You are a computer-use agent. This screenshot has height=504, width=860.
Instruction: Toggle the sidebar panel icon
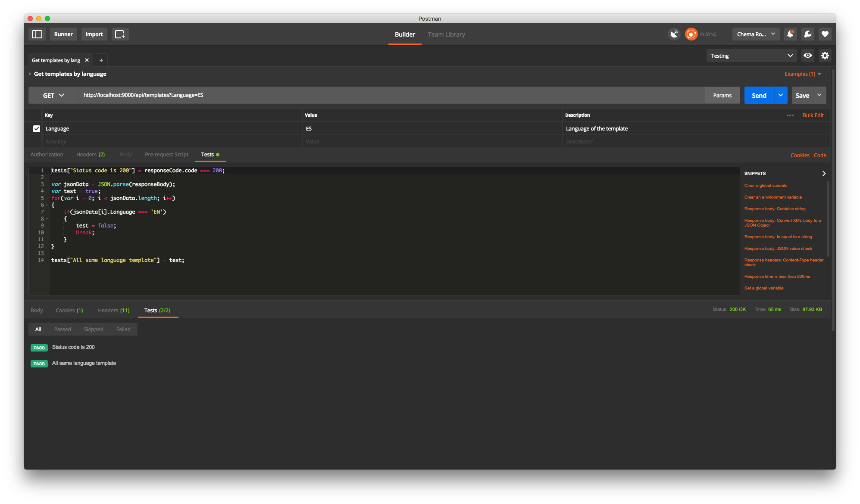(x=37, y=34)
